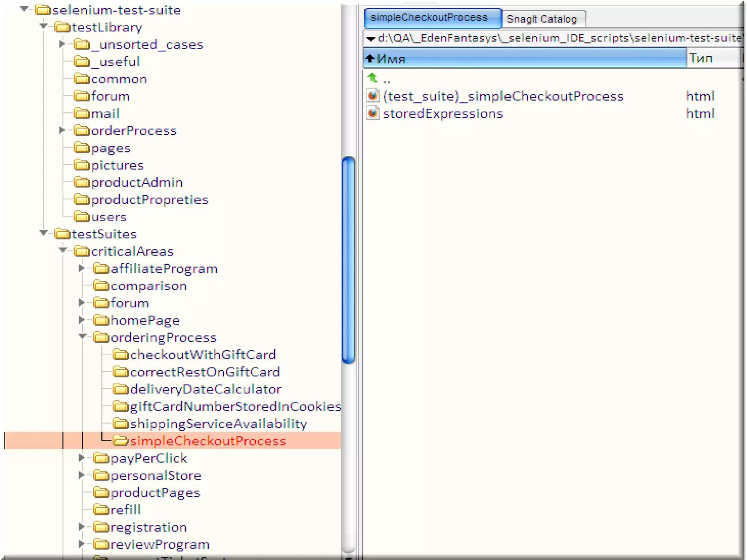Select the simpleCheckoutProcess tab
Viewport: 747px width, 560px height.
(x=429, y=17)
